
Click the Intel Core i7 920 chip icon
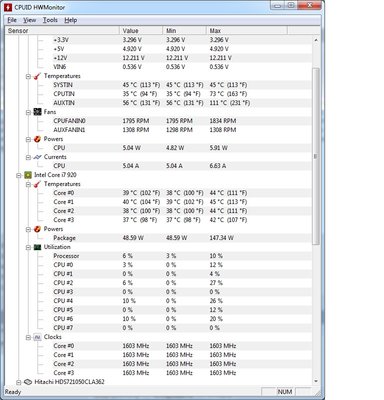click(28, 175)
